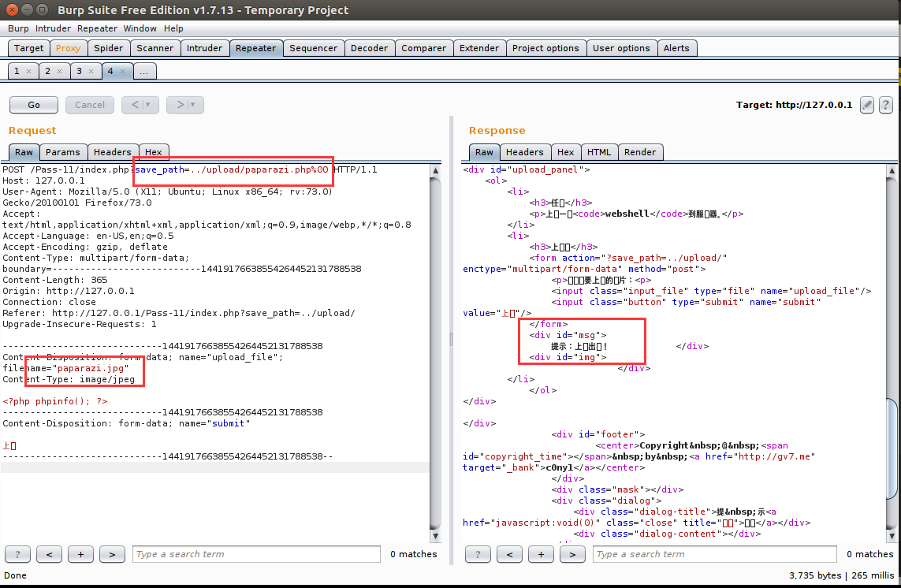Focus the request search term field
This screenshot has width=901, height=588.
click(256, 554)
